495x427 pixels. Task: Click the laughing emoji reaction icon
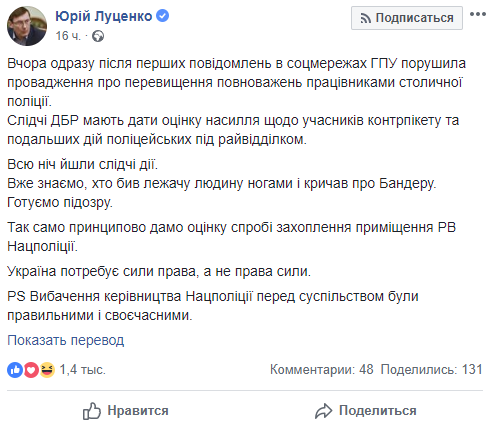(x=47, y=370)
